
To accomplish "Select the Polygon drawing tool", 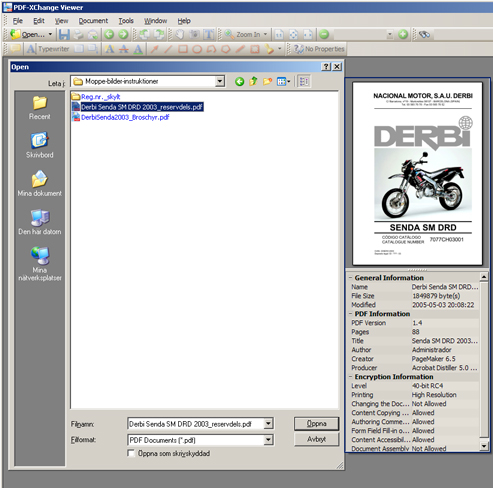I will click(226, 49).
